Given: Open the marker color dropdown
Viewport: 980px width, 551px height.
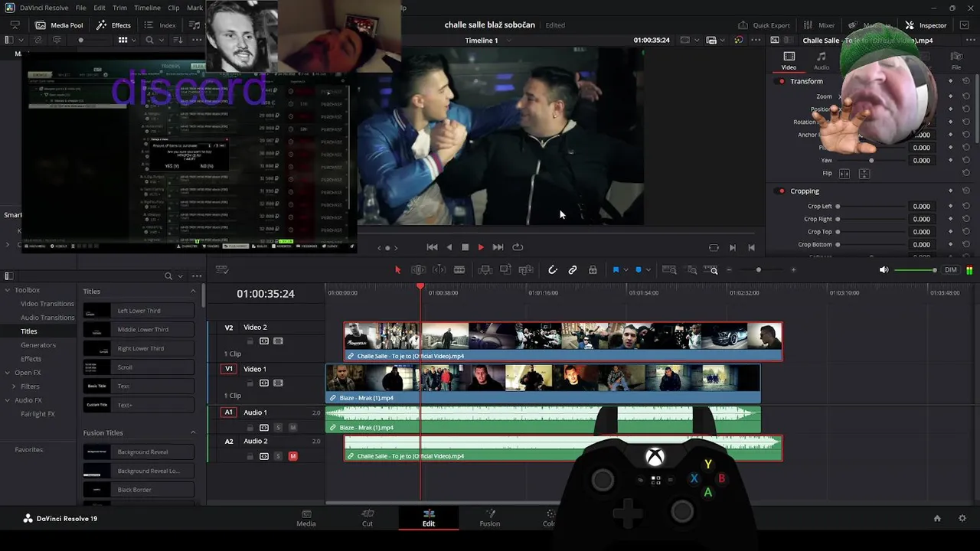Looking at the screenshot, I should pyautogui.click(x=648, y=270).
